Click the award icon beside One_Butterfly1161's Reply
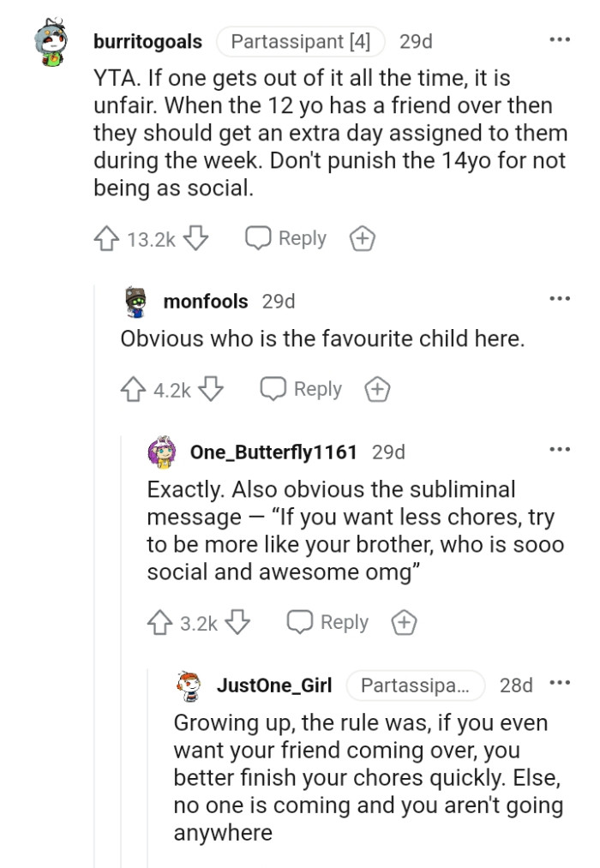 coord(403,622)
